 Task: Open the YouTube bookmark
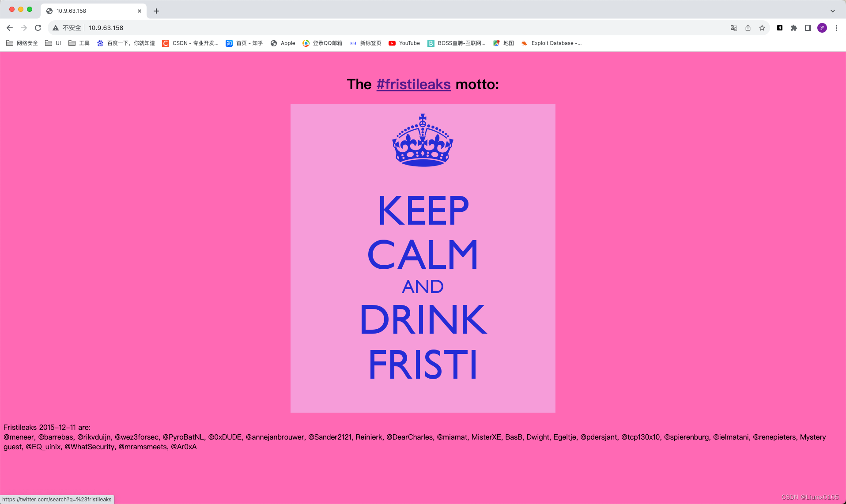click(404, 43)
